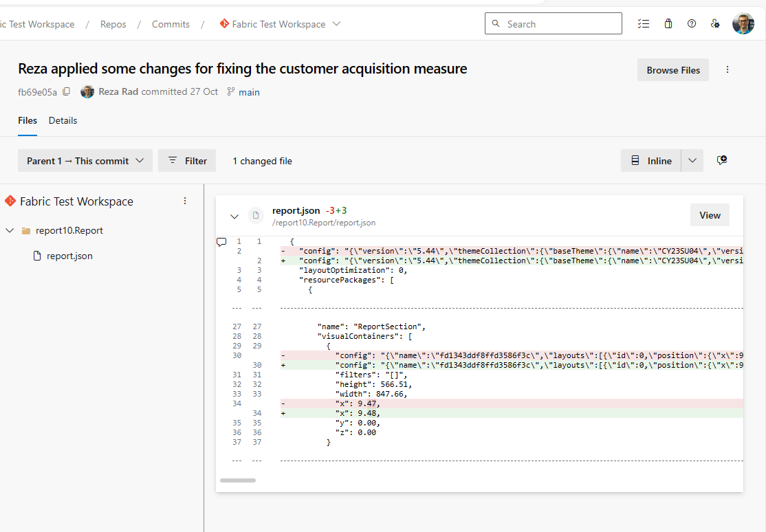
Task: Open user settings icon
Action: [715, 24]
